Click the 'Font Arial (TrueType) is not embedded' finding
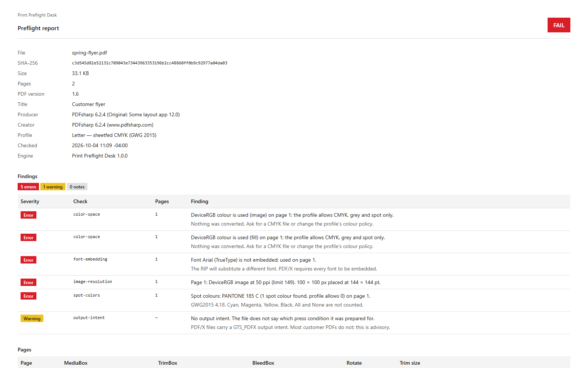Screen dimensions: 588x368 (254, 260)
